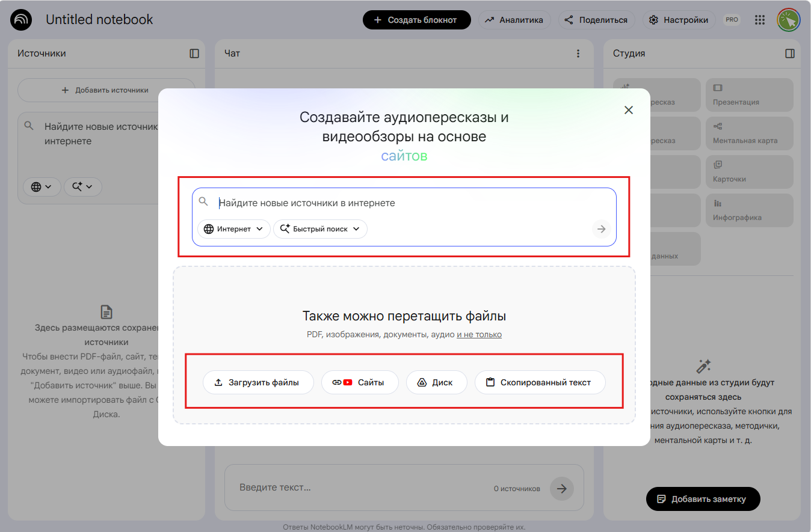
Task: Click the Untitled notebook title
Action: 99,20
